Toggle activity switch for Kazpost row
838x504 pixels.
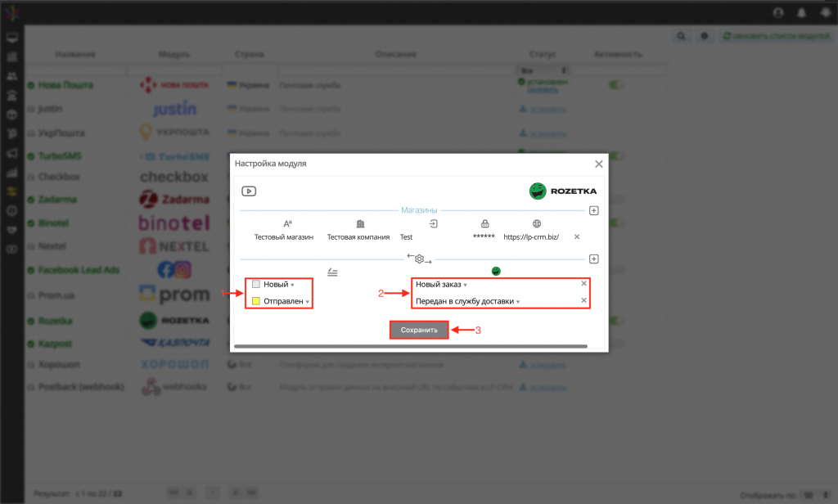tap(616, 344)
